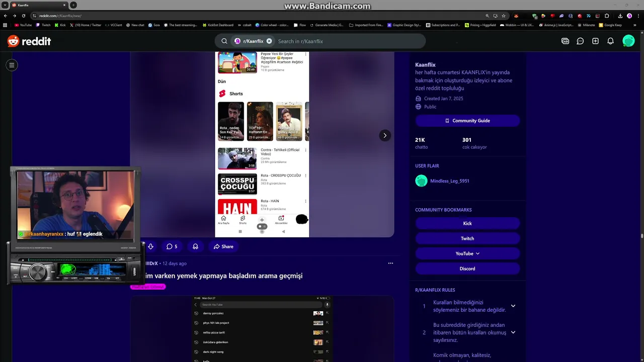Open a new browser tab
This screenshot has width=644, height=362.
(x=73, y=5)
